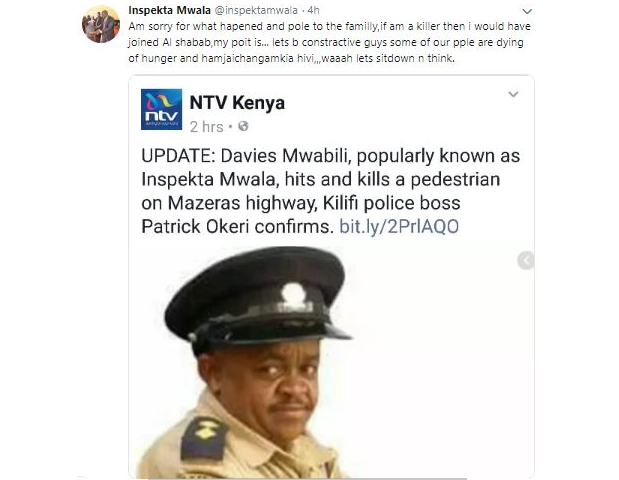Image resolution: width=619 pixels, height=480 pixels.
Task: Open Inspekta Mwala profile avatar
Action: 101,24
